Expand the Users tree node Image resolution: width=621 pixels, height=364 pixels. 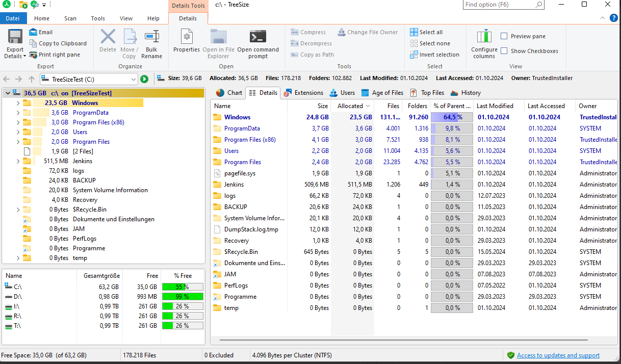coord(18,132)
